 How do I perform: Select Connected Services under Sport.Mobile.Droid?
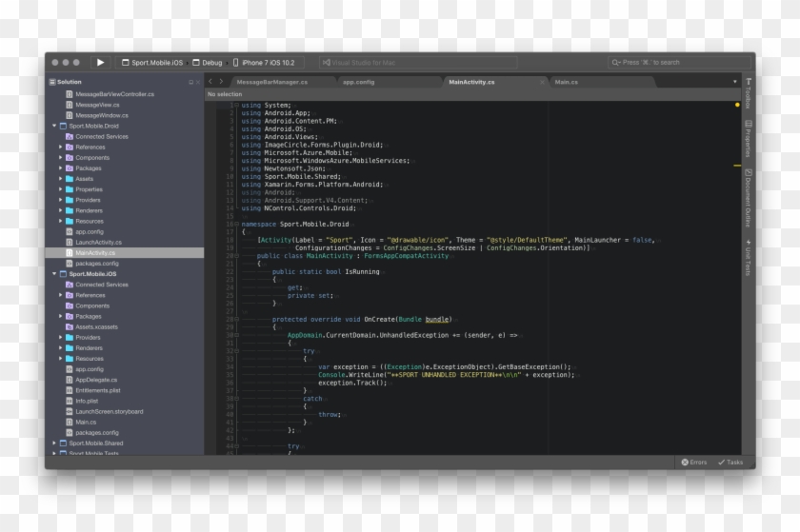102,137
